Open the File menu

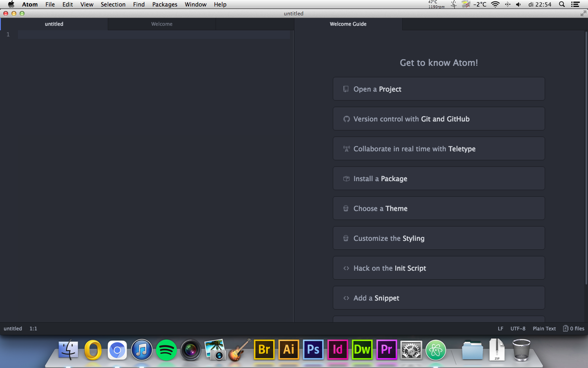50,4
